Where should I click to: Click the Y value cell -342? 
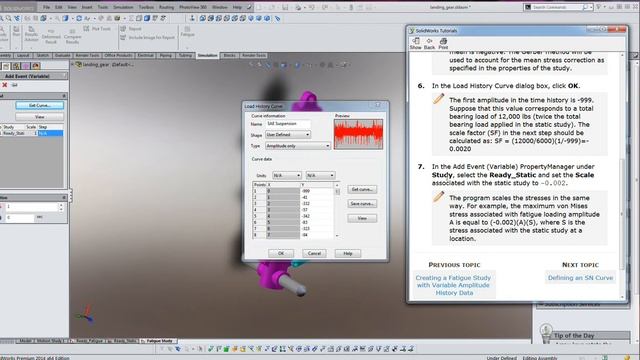pyautogui.click(x=316, y=216)
